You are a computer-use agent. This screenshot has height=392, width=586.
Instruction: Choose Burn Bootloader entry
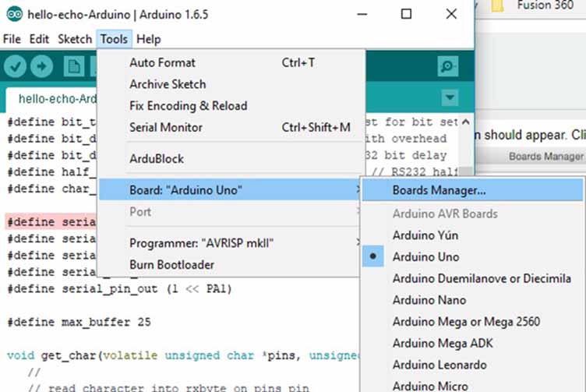pos(229,265)
